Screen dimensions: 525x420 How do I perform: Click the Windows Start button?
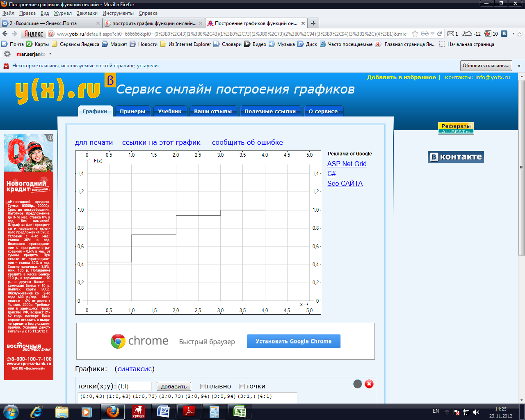(11, 411)
